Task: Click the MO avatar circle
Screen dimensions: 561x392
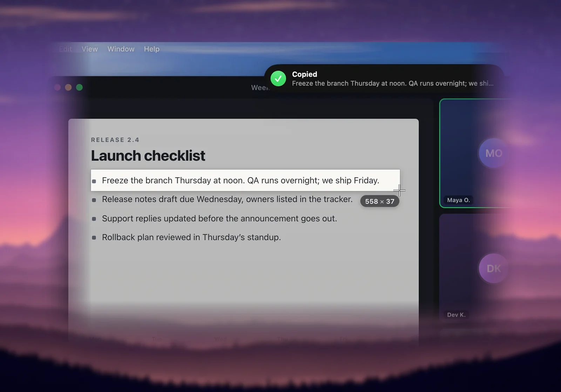Action: 494,153
